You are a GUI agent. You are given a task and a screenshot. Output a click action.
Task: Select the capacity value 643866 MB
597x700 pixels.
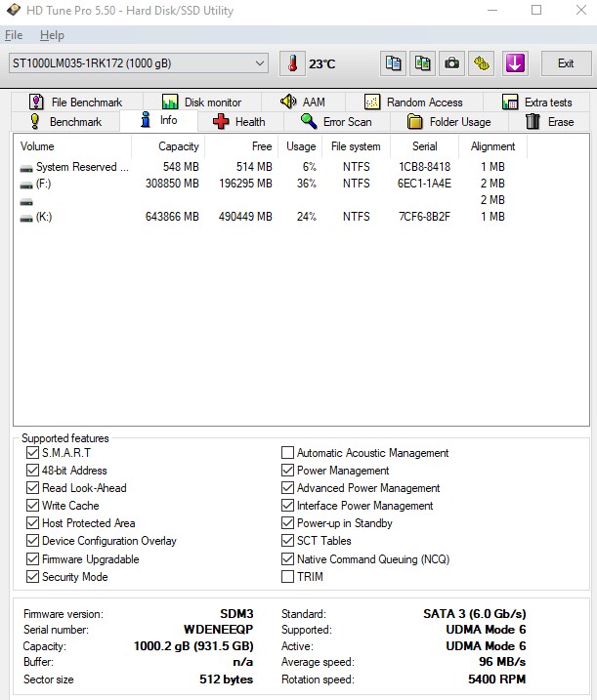[x=172, y=217]
